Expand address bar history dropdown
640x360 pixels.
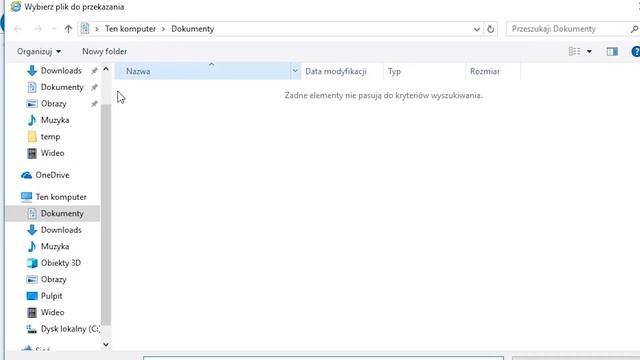pos(476,29)
